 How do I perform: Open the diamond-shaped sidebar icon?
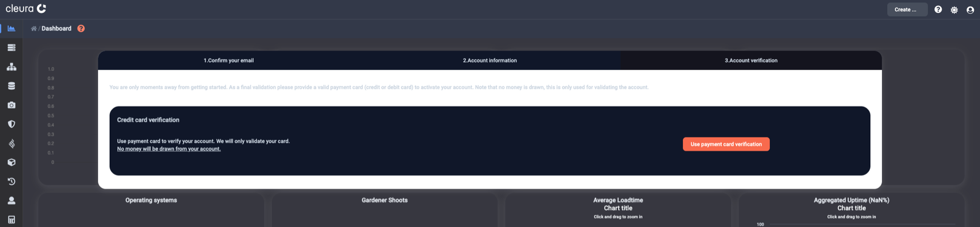(x=11, y=143)
